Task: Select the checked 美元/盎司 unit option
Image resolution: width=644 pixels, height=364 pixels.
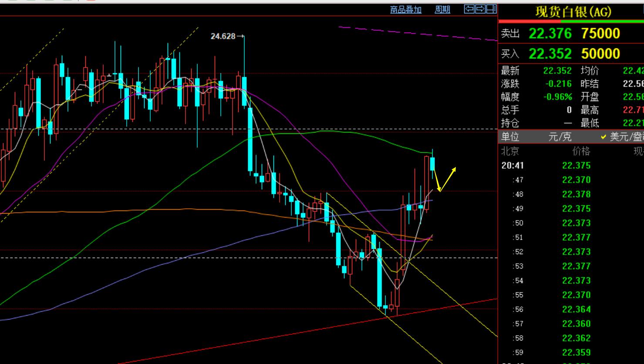Action: coord(622,137)
